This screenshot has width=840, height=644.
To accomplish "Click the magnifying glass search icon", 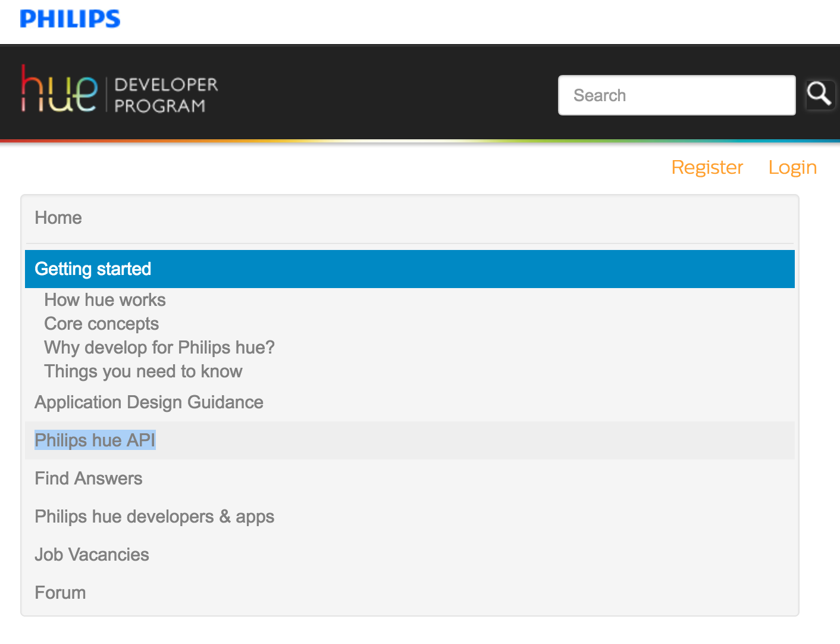I will 820,95.
